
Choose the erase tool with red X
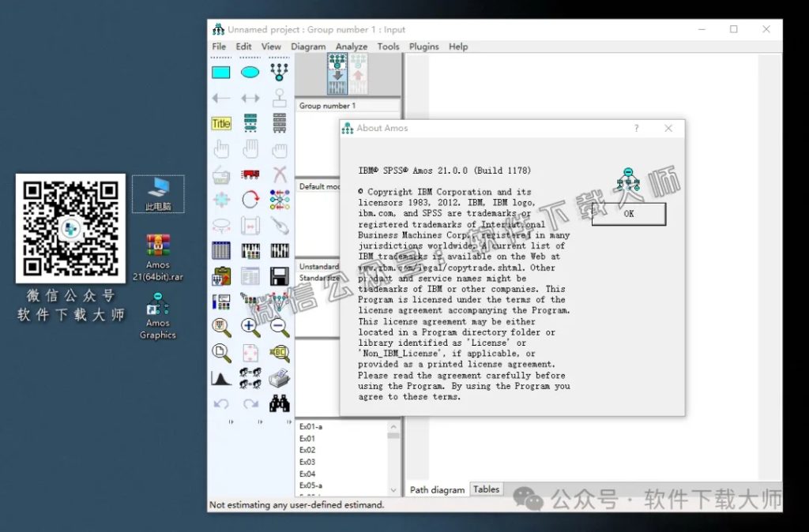(x=280, y=174)
